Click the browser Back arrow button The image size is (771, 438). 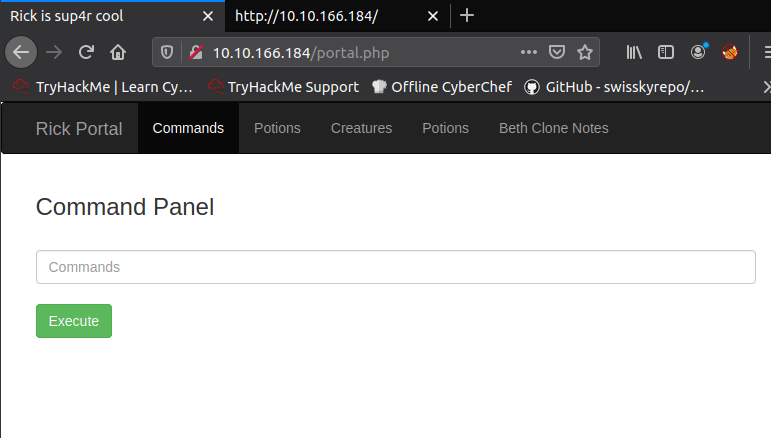22,52
